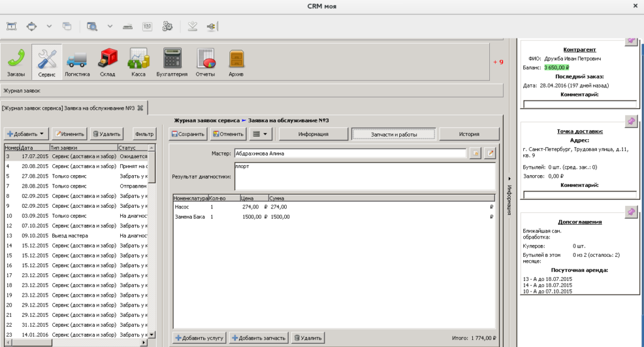Click the window with arrows toolbar icon
The image size is (644, 347).
pyautogui.click(x=31, y=26)
